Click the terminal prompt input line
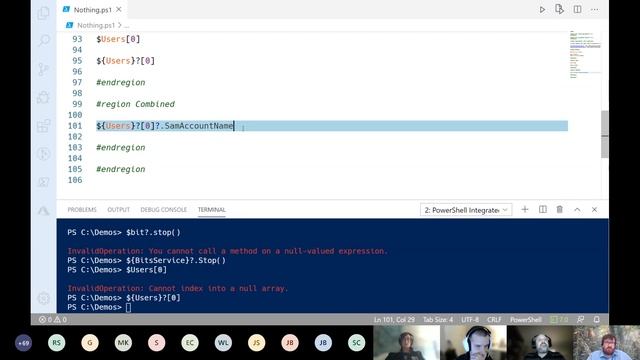 (99, 307)
